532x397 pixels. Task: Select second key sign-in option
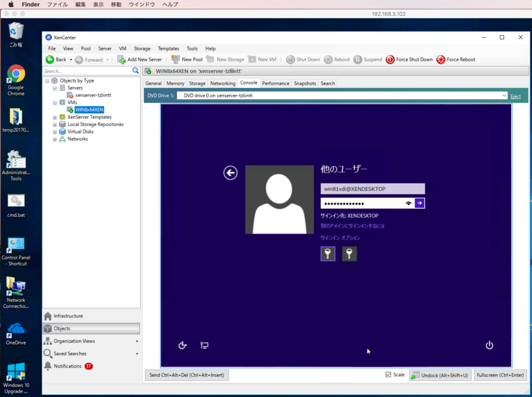pos(349,254)
